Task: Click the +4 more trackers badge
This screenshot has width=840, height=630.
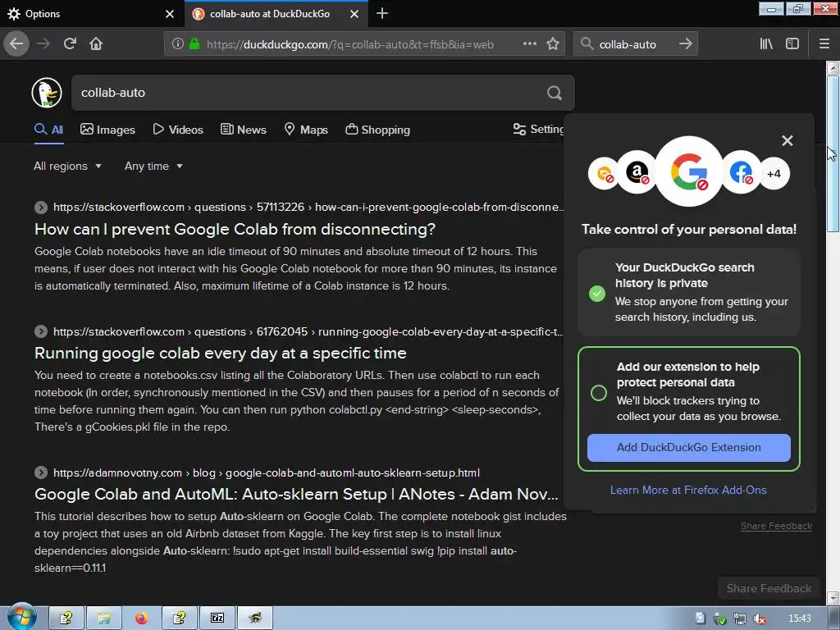Action: point(774,174)
